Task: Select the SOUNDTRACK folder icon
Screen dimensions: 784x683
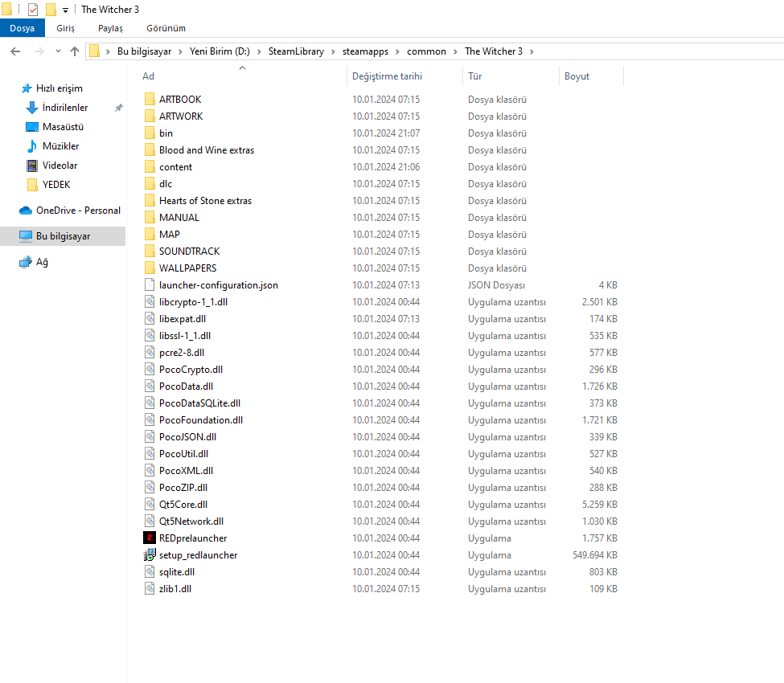Action: click(150, 252)
